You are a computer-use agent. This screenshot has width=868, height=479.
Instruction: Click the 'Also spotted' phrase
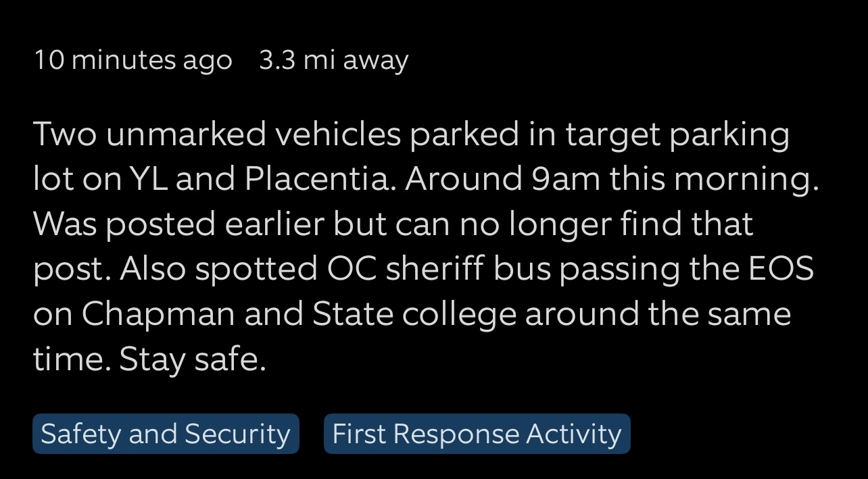[220, 269]
